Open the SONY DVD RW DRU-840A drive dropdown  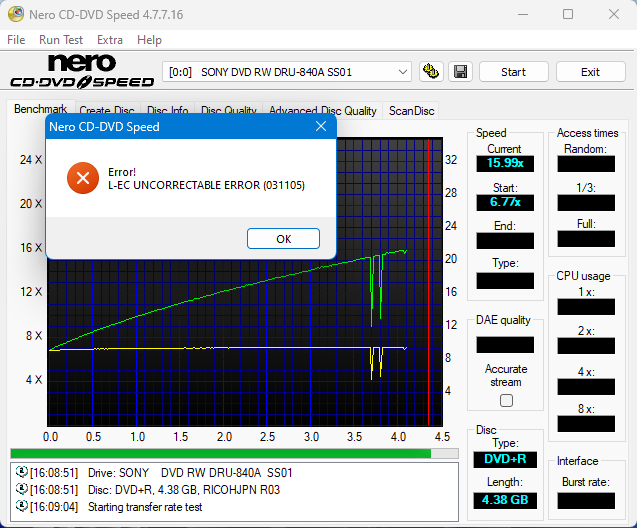(287, 72)
